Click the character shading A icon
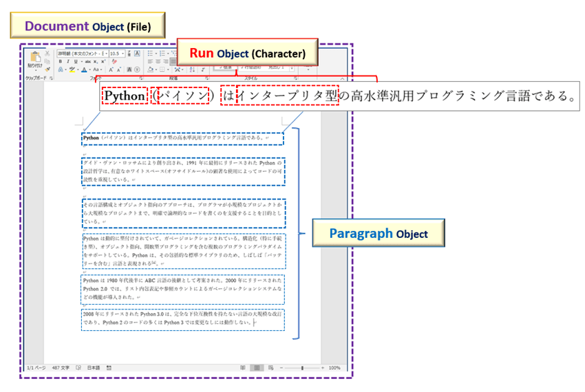Viewport: 585px width, 392px height. pos(129,69)
